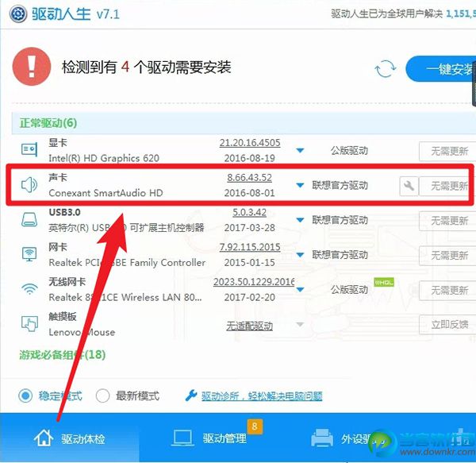Click the date 2015-01-15
The width and height of the screenshot is (476, 463).
click(x=250, y=263)
